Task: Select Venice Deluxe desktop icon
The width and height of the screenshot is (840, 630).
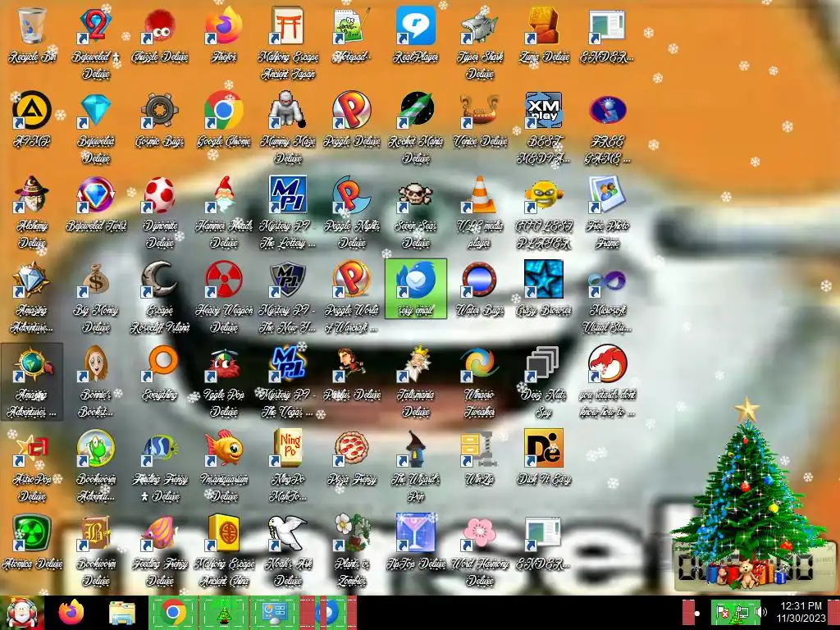Action: coord(480,120)
